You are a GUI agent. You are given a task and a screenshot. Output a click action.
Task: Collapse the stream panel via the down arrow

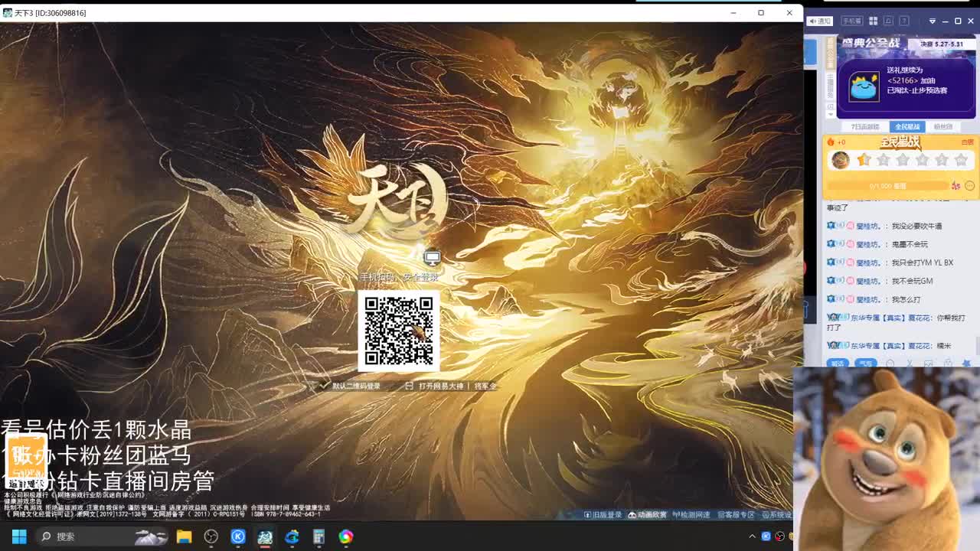tap(932, 21)
